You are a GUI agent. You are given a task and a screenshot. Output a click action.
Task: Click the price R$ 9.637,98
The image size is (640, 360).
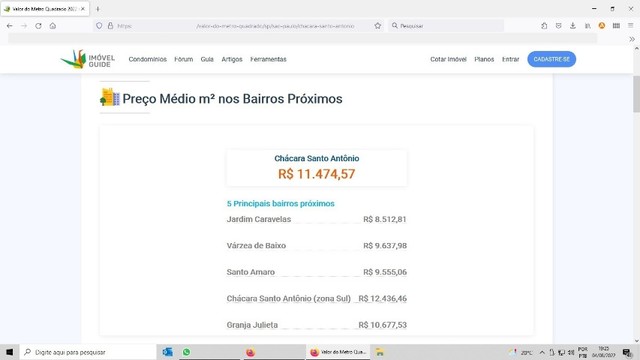[x=385, y=246]
